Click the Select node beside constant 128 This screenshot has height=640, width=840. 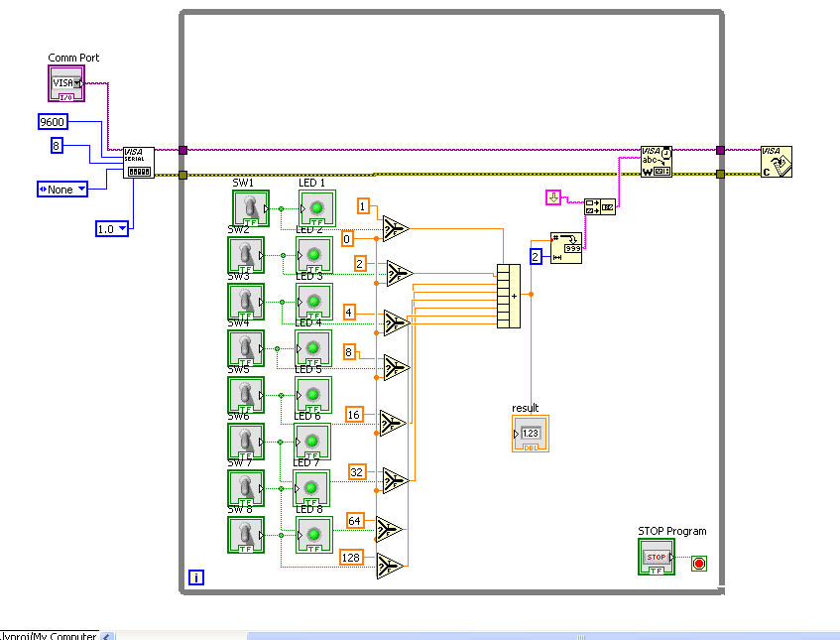pos(390,566)
